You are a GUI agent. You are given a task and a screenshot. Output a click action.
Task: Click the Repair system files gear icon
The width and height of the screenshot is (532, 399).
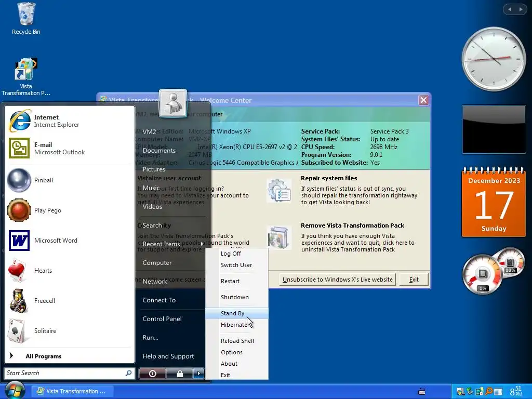pyautogui.click(x=279, y=191)
